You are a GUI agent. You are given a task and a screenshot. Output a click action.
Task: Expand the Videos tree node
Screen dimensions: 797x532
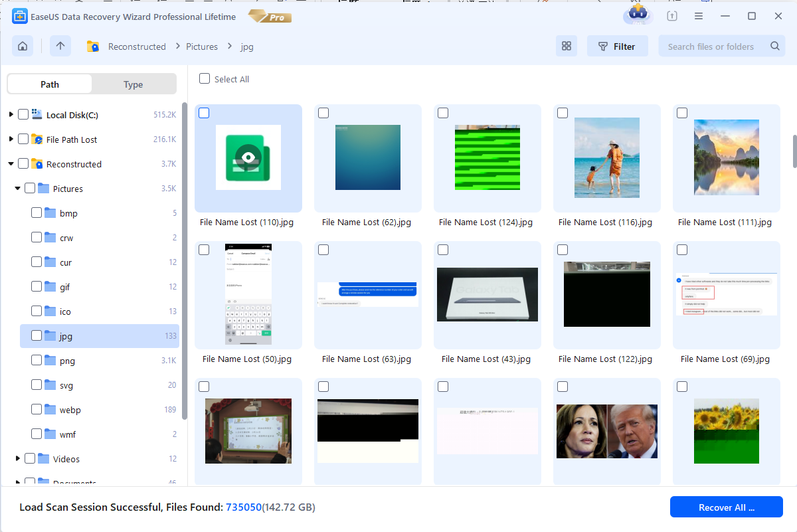tap(18, 459)
